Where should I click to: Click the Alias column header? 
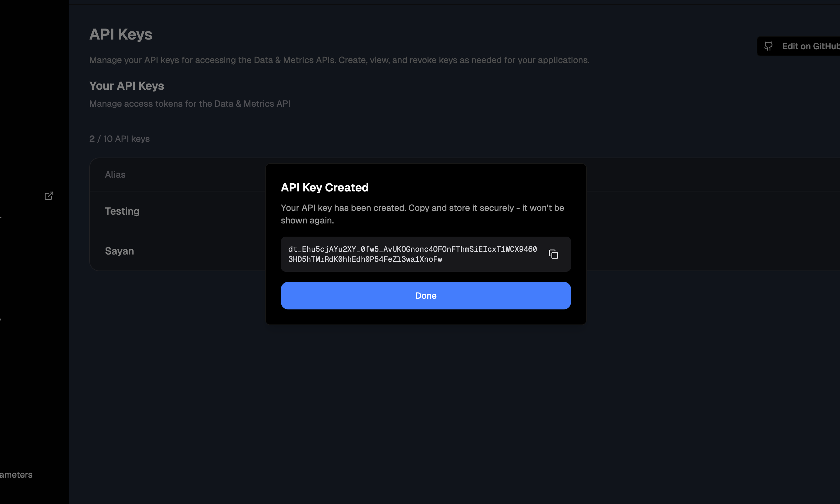[115, 174]
